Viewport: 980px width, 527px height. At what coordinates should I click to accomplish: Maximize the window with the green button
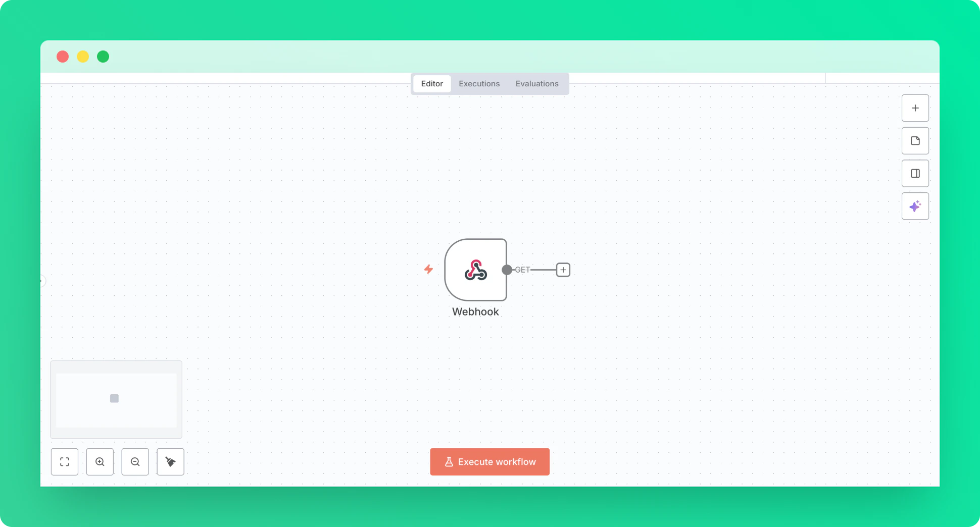tap(103, 57)
